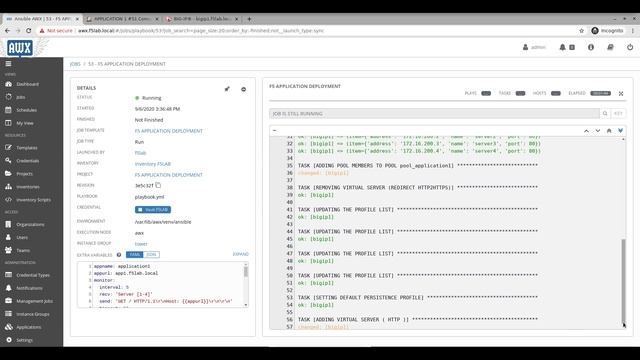
Task: Click the Ansible AWX browser tab
Action: coord(42,19)
